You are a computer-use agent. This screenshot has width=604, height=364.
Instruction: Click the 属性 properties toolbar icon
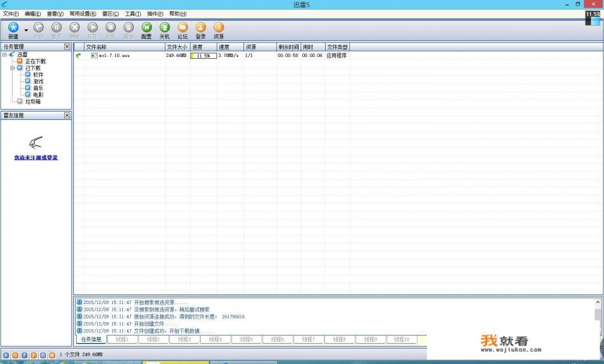click(x=129, y=28)
